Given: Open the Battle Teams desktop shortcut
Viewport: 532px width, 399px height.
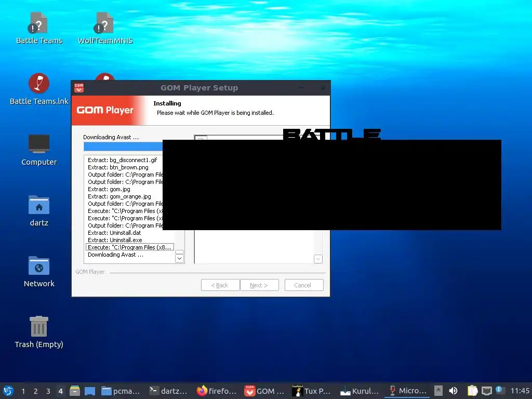Looking at the screenshot, I should 38,29.
